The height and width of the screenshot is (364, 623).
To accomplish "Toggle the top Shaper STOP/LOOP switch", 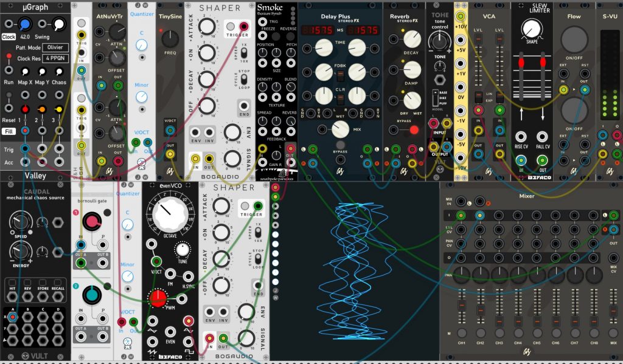I will tap(244, 80).
